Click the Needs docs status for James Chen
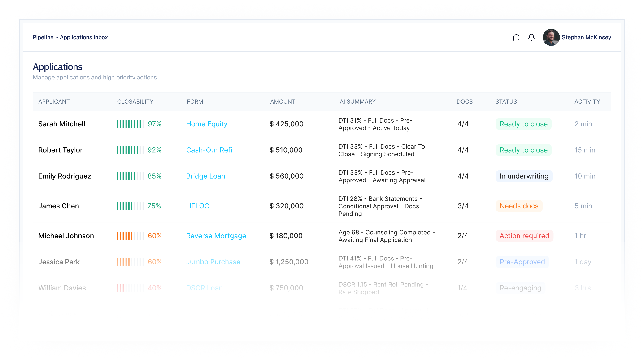This screenshot has width=644, height=360. click(x=519, y=206)
